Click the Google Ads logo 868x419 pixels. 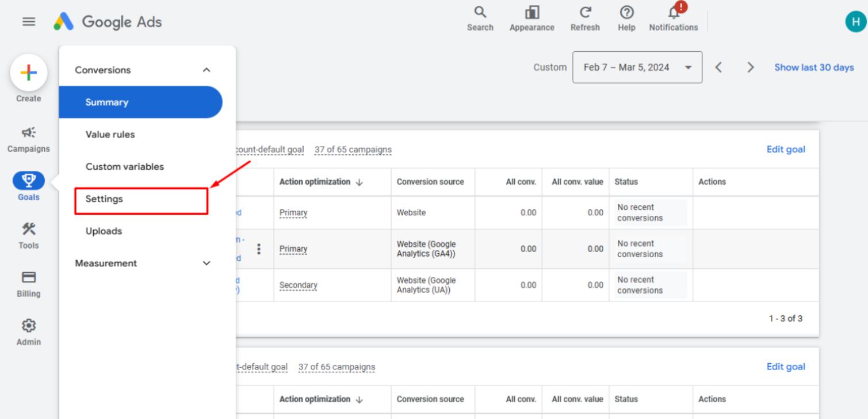108,22
